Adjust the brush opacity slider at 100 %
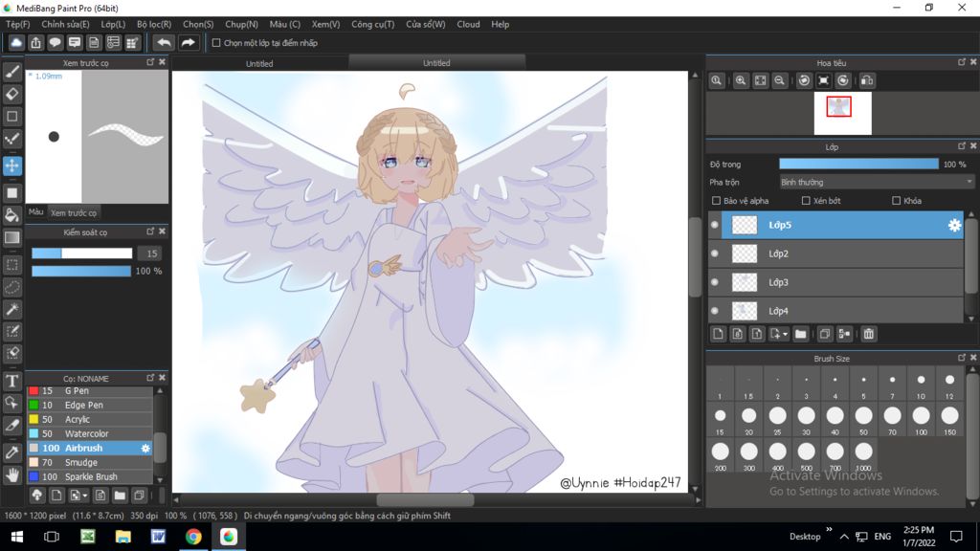This screenshot has height=551, width=980. click(x=81, y=271)
